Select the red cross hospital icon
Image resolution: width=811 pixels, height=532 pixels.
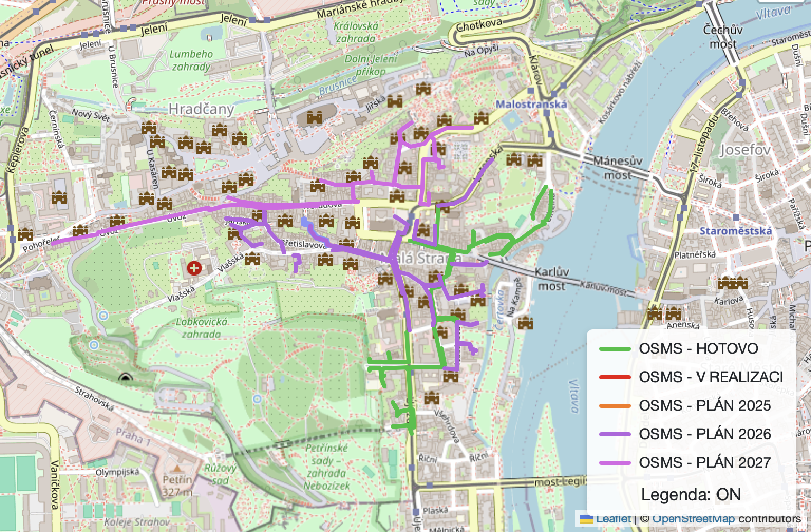coord(194,268)
